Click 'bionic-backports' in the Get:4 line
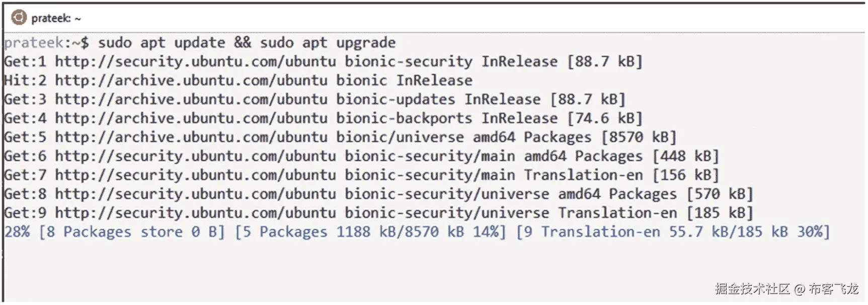The height and width of the screenshot is (305, 868). pyautogui.click(x=404, y=118)
